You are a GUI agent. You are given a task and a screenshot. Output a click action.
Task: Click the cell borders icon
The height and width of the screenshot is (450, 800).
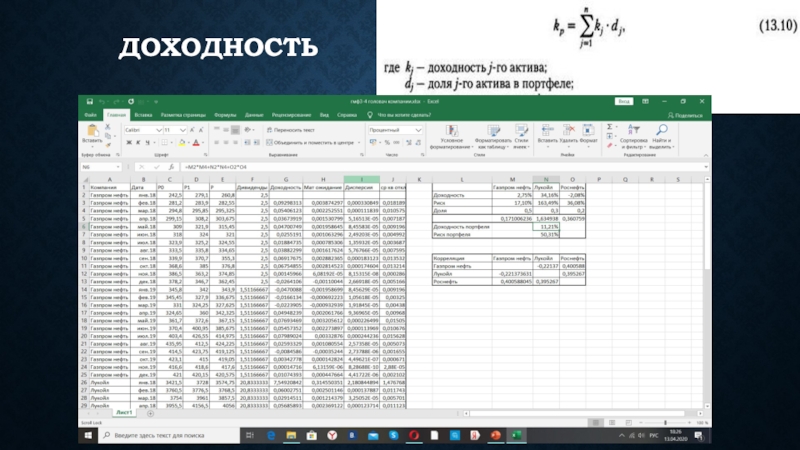[164, 143]
